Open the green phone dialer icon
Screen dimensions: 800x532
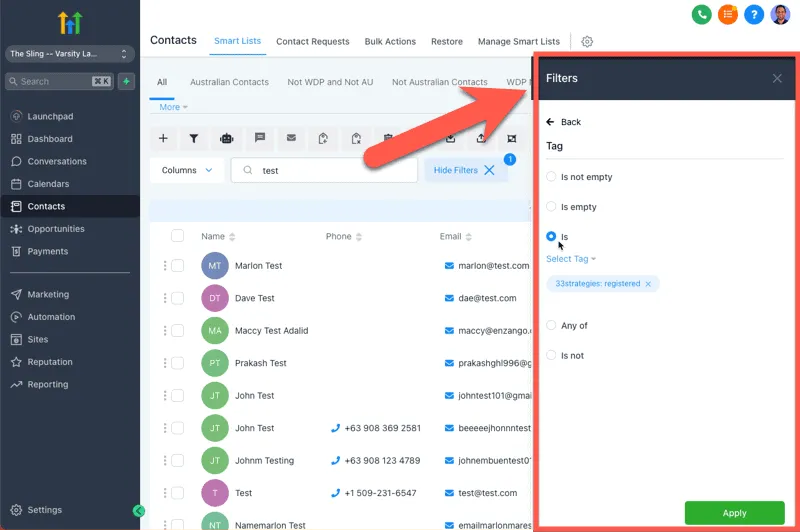(x=702, y=15)
